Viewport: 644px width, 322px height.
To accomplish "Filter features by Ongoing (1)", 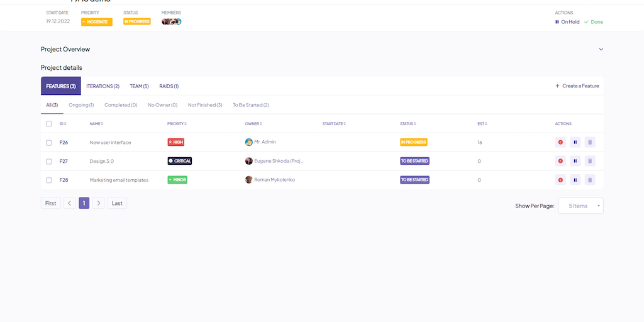I will (x=81, y=105).
